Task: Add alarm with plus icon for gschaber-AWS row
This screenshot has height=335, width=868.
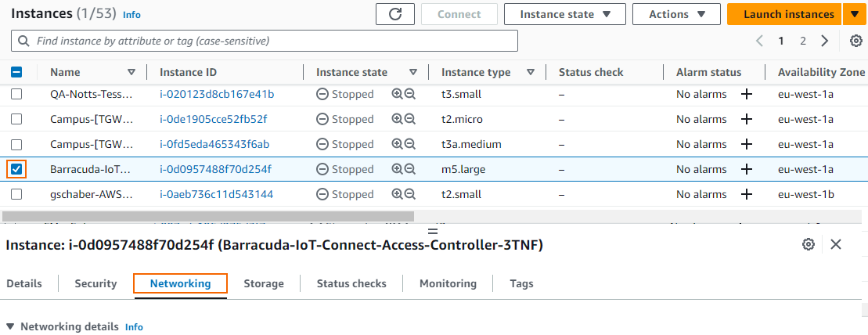Action: [x=747, y=194]
